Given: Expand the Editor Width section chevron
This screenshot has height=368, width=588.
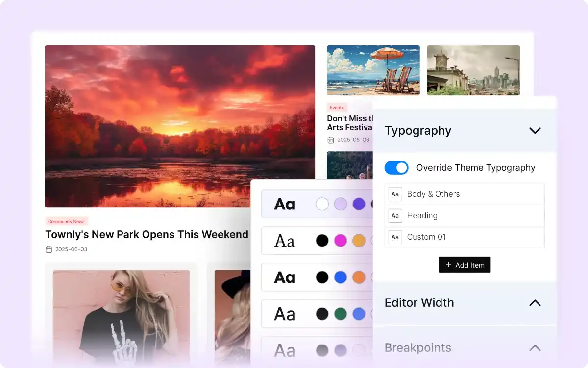Looking at the screenshot, I should (535, 303).
